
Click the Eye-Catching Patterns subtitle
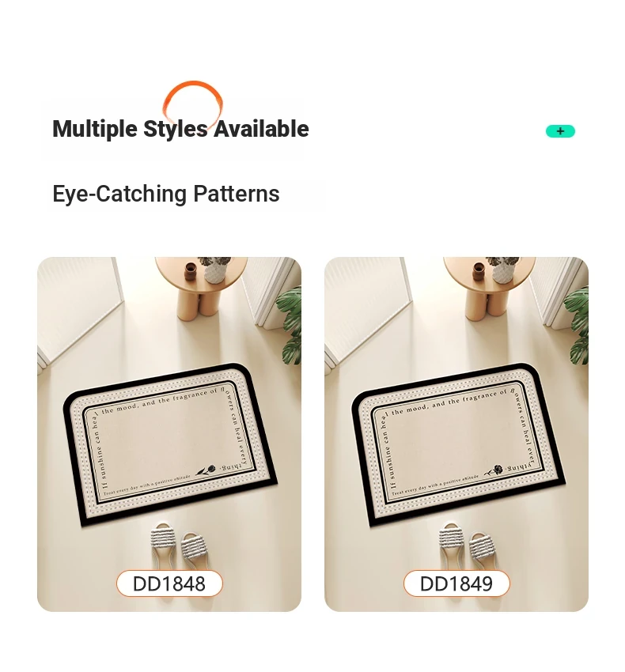[166, 194]
